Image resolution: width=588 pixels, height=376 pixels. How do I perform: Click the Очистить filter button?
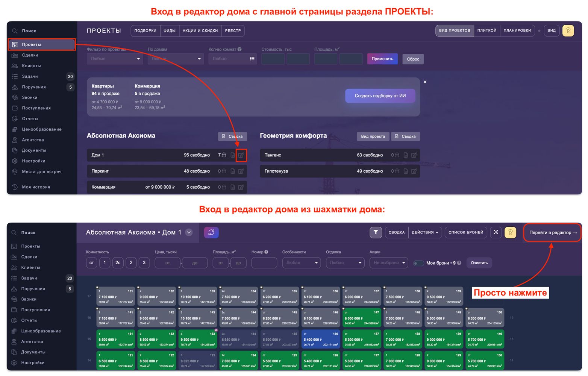479,263
